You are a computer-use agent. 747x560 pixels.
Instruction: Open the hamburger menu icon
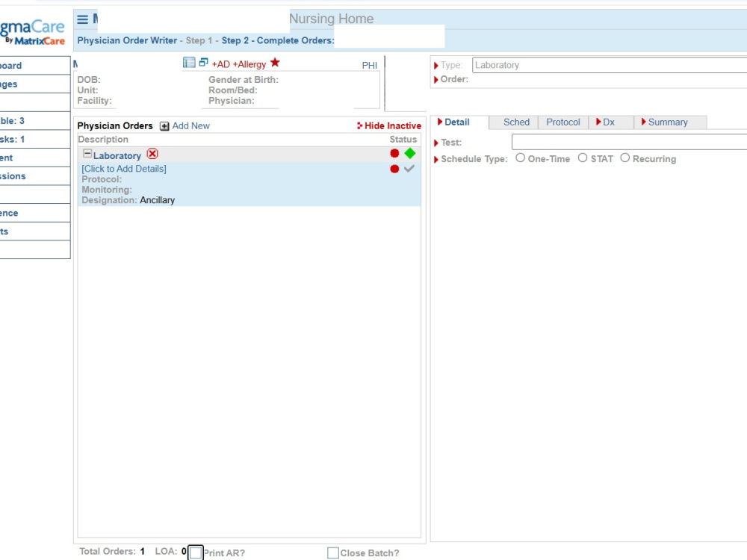[x=82, y=19]
